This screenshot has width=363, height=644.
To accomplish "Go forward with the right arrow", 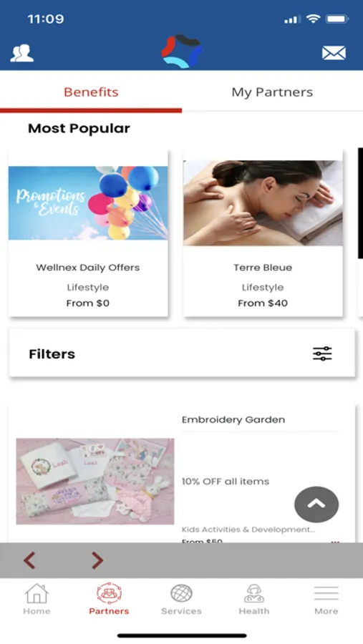I will pos(97,560).
